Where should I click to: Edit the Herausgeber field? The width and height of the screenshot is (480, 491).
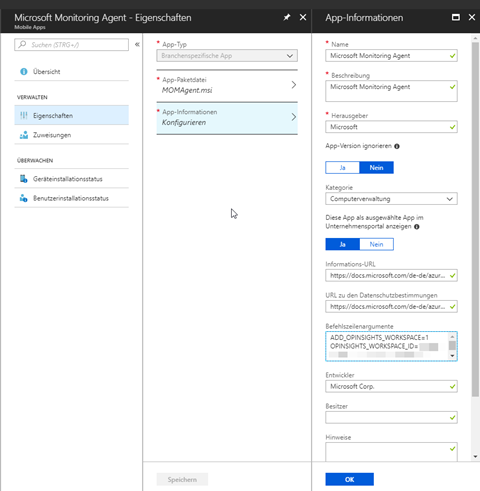391,127
